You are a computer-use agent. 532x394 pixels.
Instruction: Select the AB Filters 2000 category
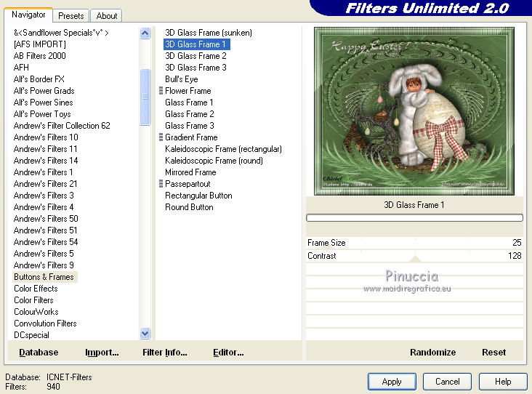coord(40,56)
